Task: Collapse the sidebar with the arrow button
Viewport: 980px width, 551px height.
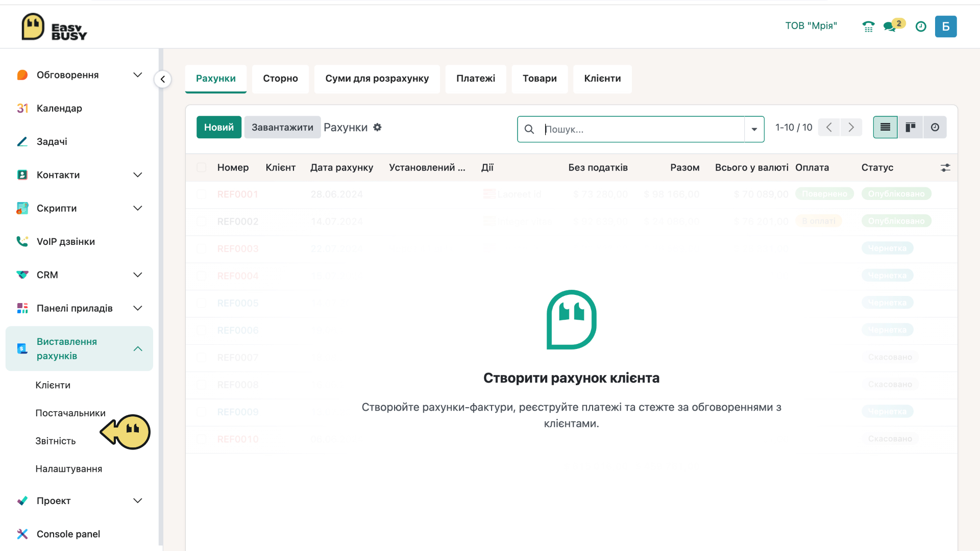Action: 162,79
